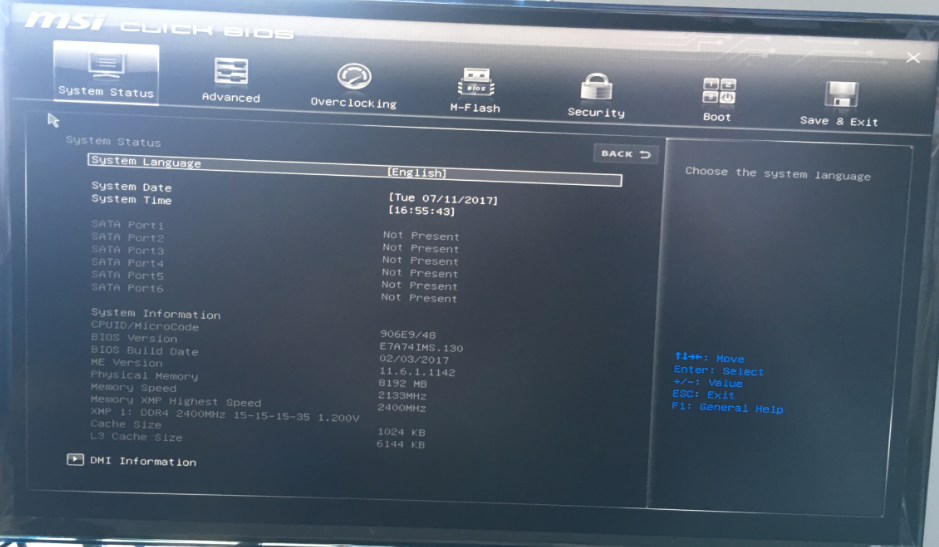Open the Save & Exit floppy icon

[x=841, y=95]
